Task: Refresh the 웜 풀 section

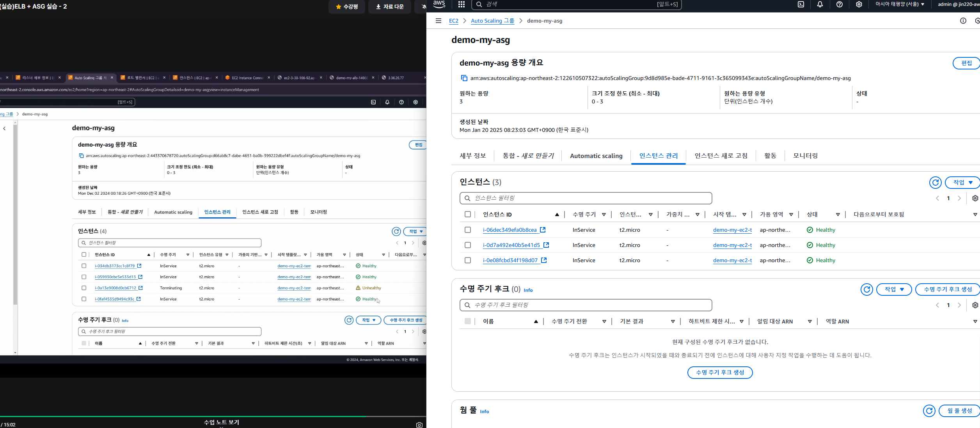Action: tap(929, 410)
